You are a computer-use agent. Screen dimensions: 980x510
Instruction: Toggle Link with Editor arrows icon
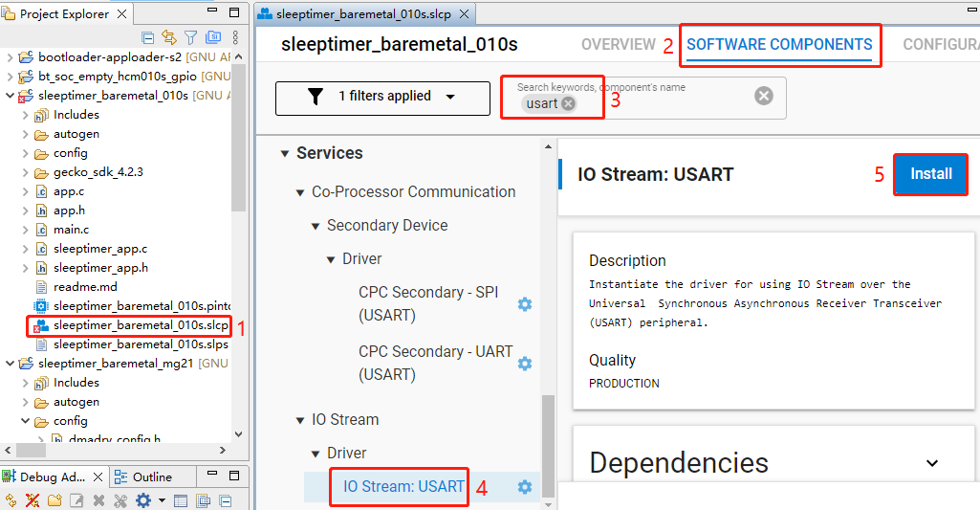click(x=169, y=38)
